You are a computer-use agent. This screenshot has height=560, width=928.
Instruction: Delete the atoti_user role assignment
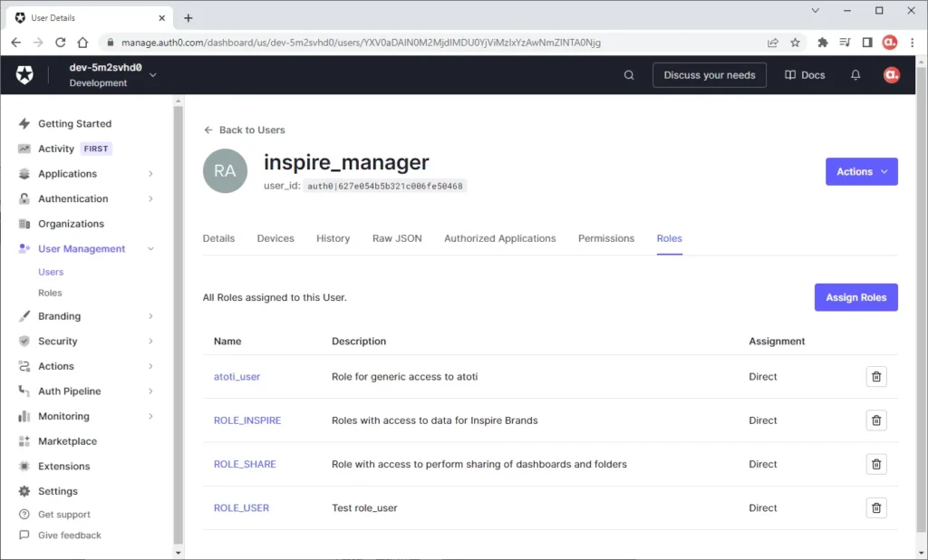click(x=876, y=376)
